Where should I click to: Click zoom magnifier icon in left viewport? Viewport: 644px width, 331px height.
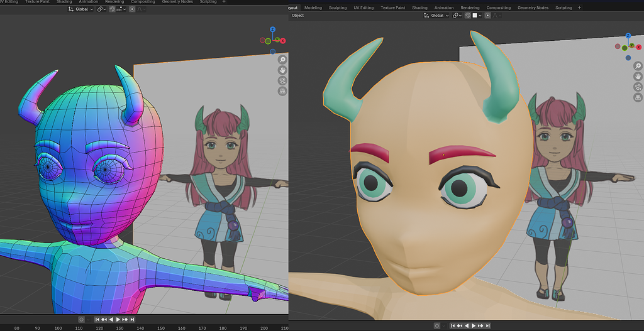(282, 60)
